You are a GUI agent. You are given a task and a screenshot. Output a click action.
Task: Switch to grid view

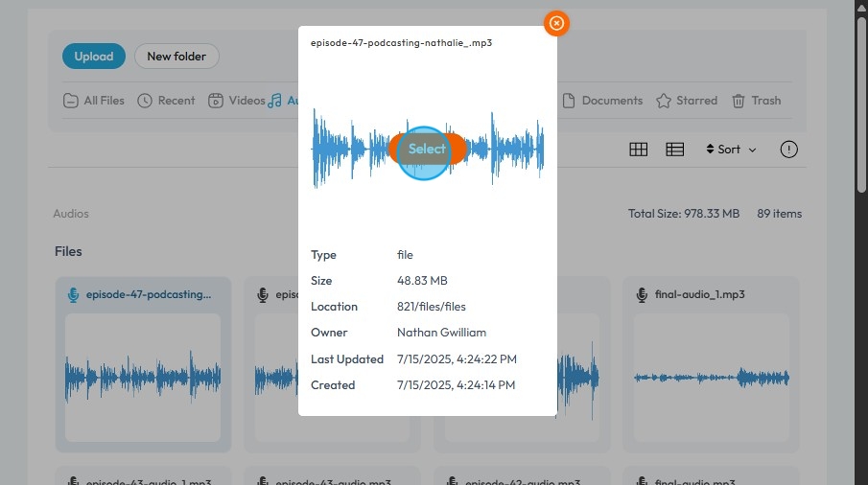click(638, 150)
